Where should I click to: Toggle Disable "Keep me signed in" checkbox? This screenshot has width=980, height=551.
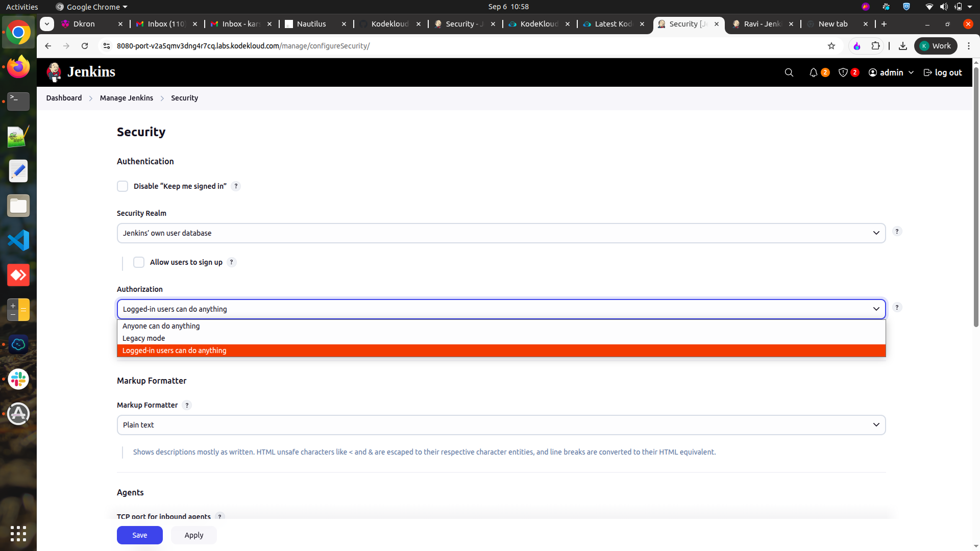122,186
